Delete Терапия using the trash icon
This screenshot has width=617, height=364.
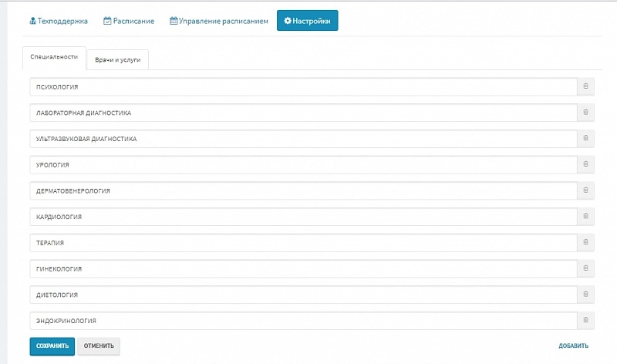(585, 243)
